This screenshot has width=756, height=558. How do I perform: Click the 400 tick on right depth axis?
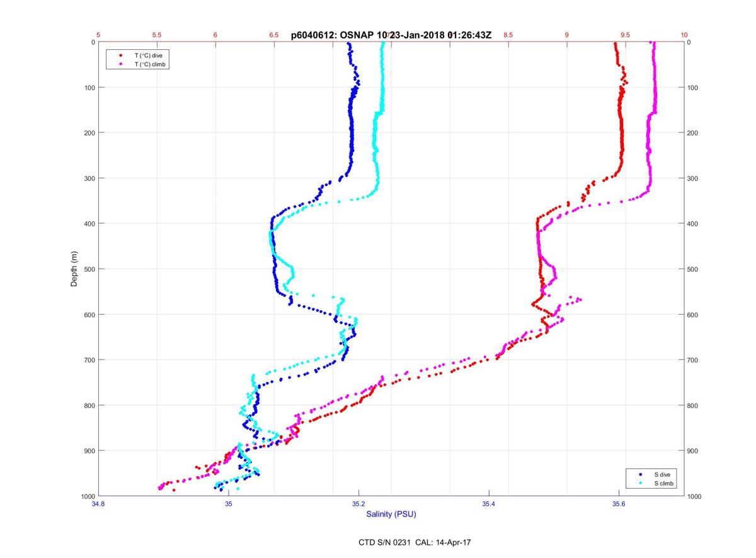point(693,224)
